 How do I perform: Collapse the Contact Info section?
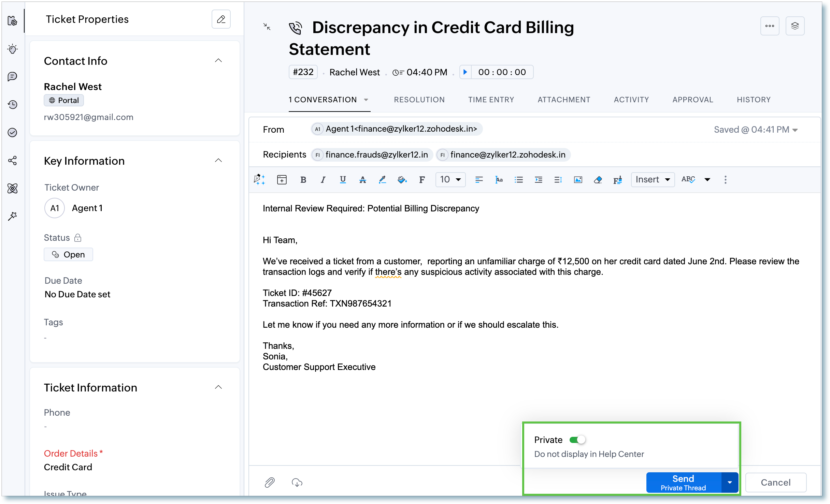pyautogui.click(x=218, y=61)
